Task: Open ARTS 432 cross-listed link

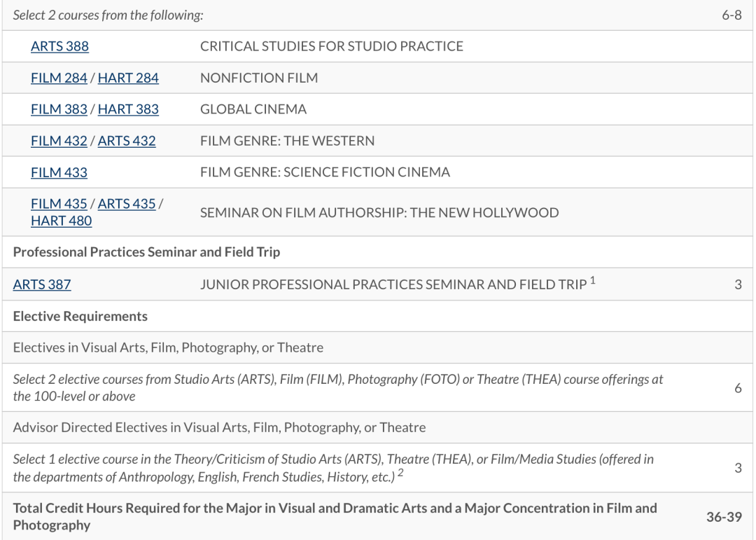Action: (127, 141)
